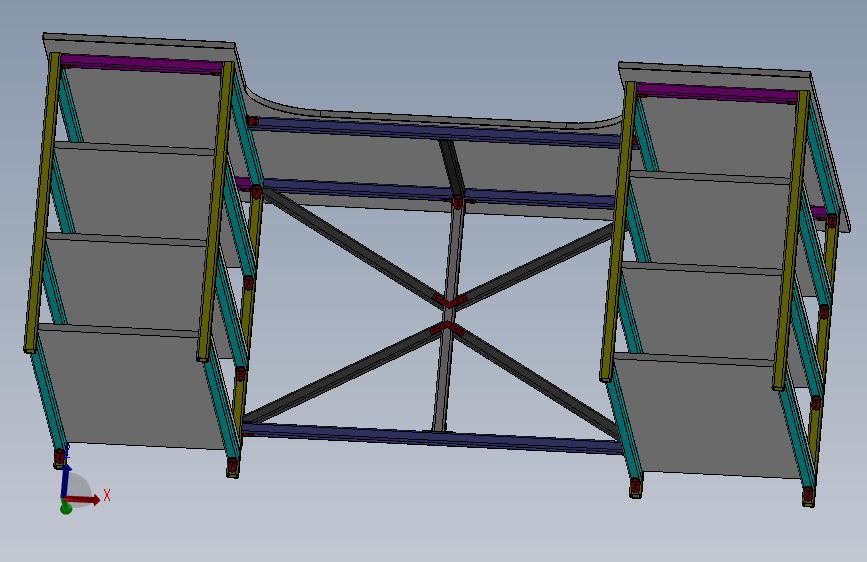Select the lowest shelf panel of left unit
Viewport: 867px width, 562px height.
tap(130, 387)
